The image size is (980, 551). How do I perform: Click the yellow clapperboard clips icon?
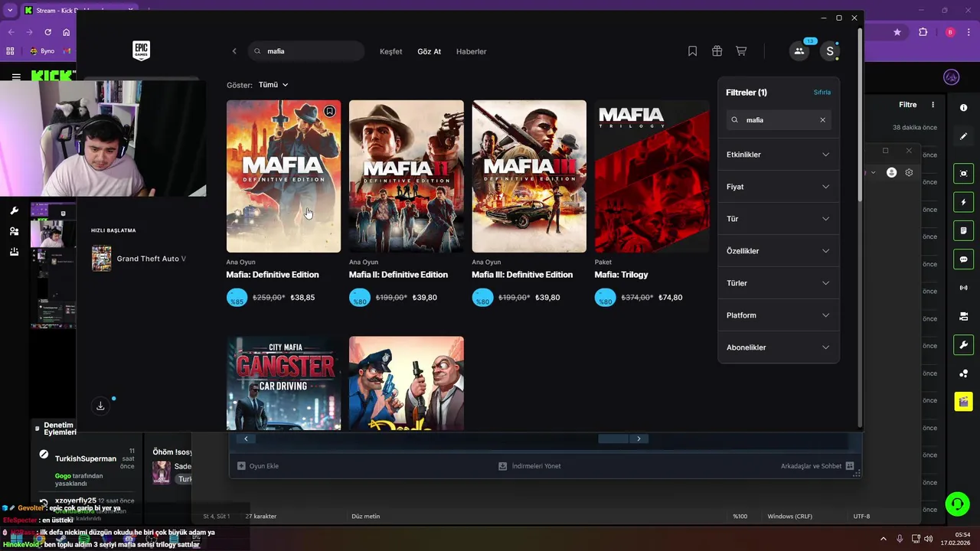[963, 401]
